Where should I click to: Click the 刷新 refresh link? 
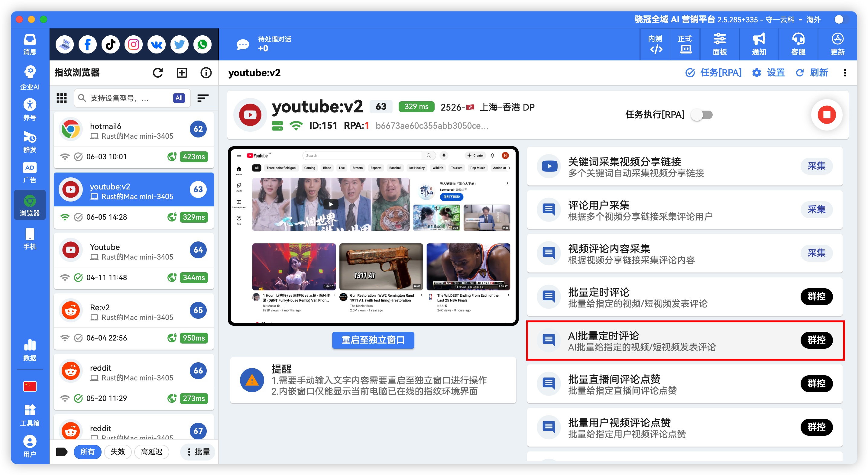tap(812, 73)
